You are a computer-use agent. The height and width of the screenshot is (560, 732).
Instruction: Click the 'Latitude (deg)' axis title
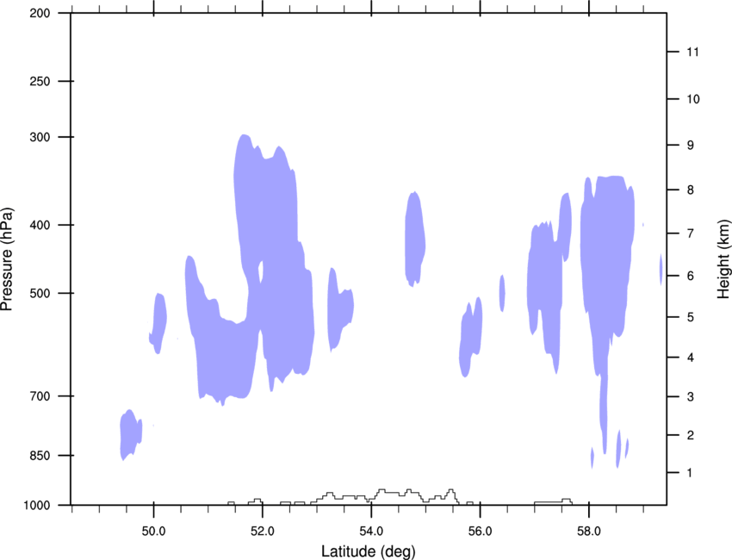click(369, 551)
